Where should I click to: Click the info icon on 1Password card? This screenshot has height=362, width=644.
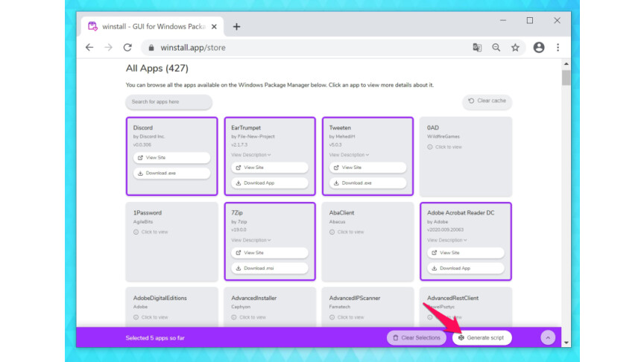click(136, 232)
